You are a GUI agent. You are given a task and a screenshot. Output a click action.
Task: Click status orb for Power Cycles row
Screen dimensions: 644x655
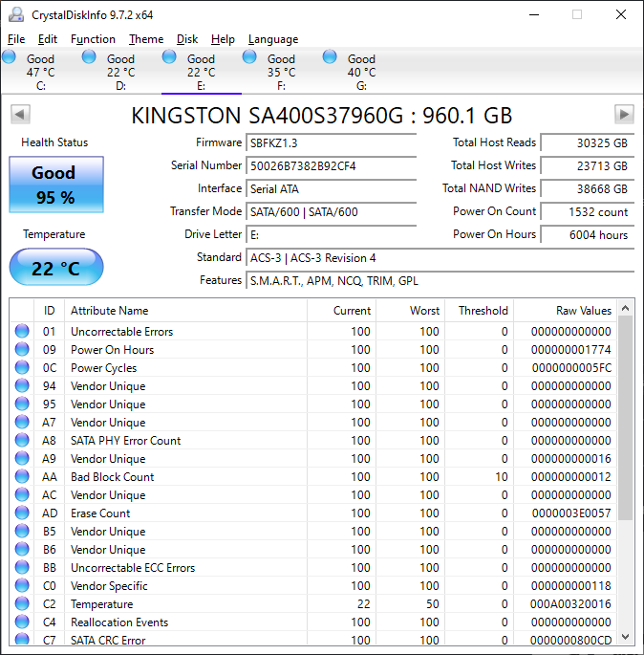click(x=22, y=367)
